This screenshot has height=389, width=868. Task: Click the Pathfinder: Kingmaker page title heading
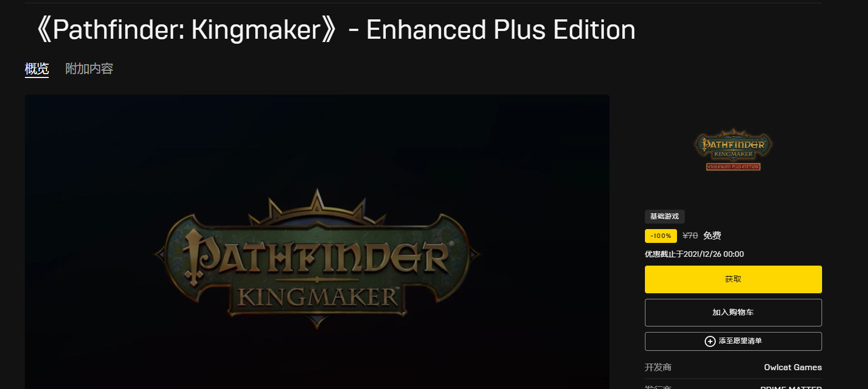[333, 30]
